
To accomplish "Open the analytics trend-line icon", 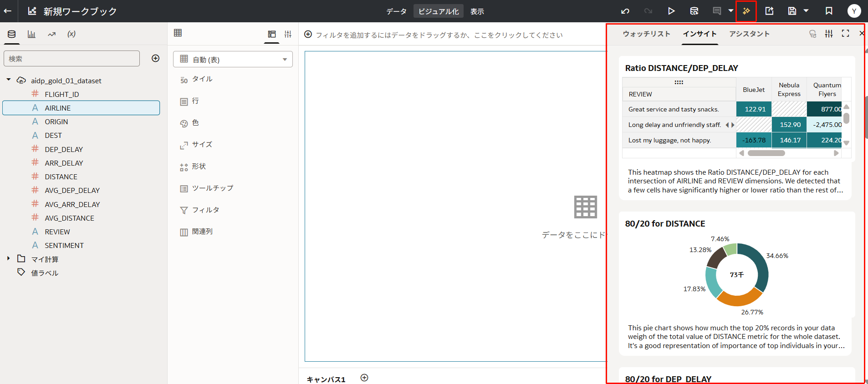I will [x=51, y=34].
